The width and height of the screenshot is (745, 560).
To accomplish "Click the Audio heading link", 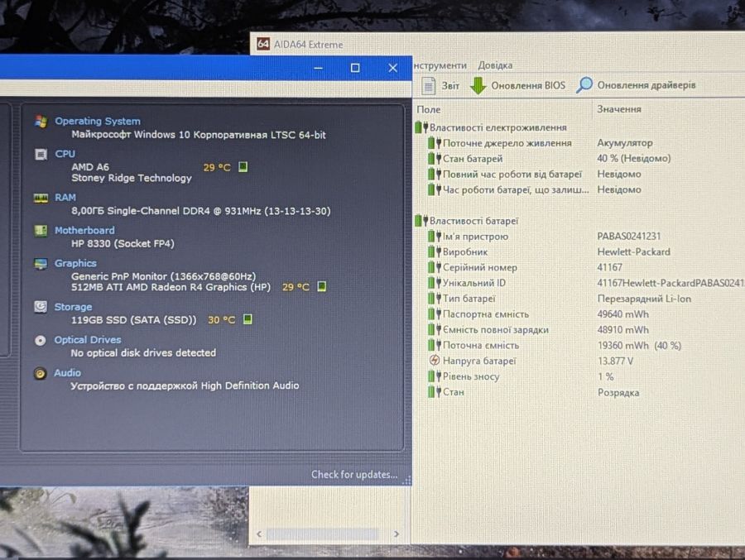I will pyautogui.click(x=67, y=373).
